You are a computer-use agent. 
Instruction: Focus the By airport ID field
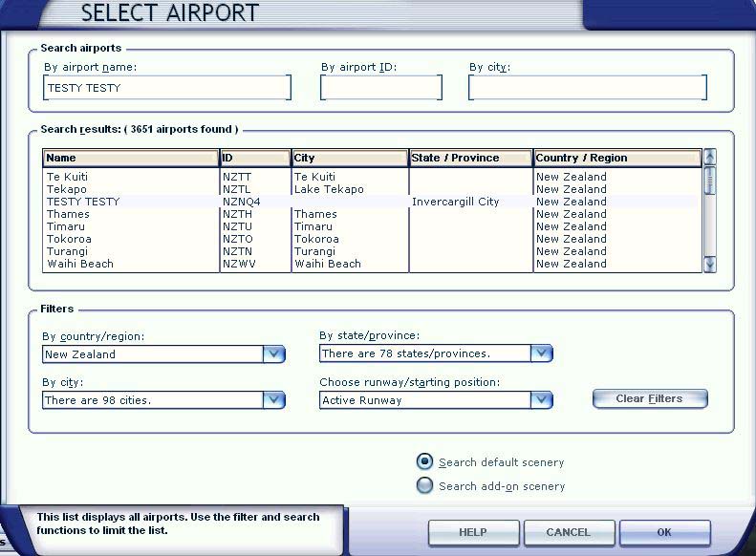click(x=380, y=88)
